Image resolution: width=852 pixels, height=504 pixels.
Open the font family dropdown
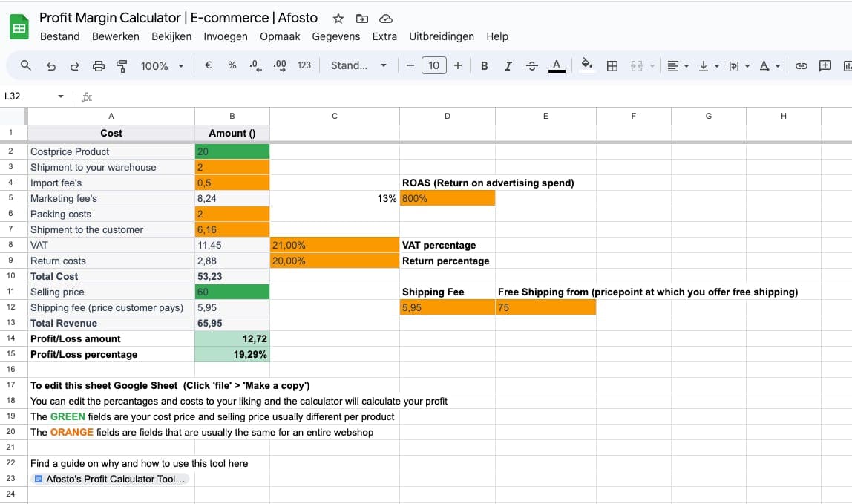coord(358,65)
